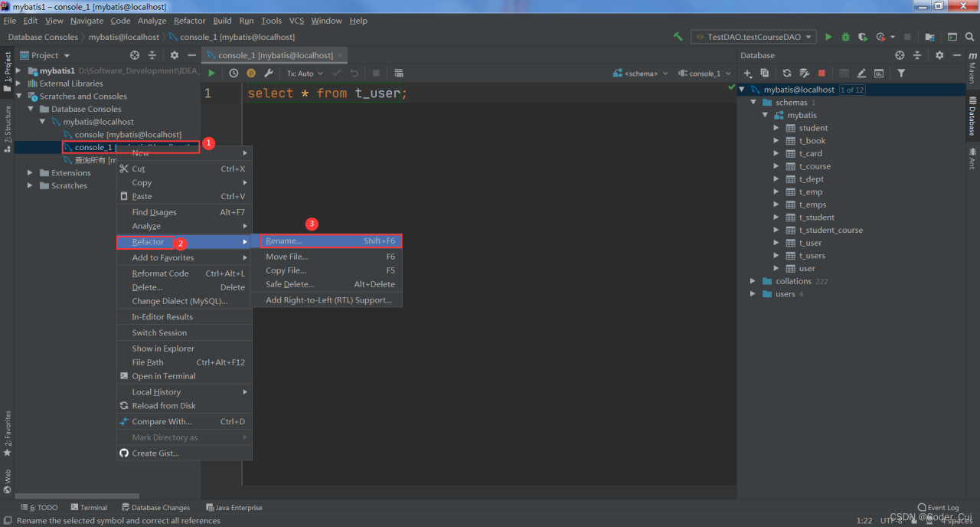
Task: Expand the collations node
Action: [753, 281]
